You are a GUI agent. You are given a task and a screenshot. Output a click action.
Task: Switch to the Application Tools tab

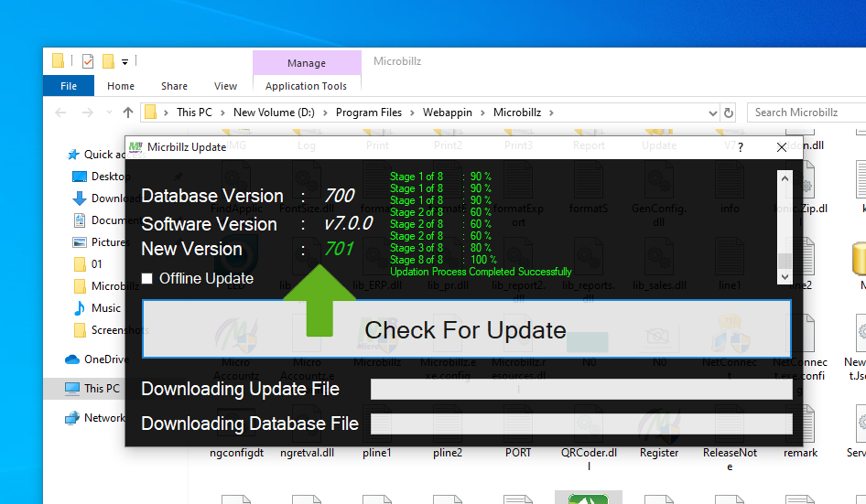306,86
